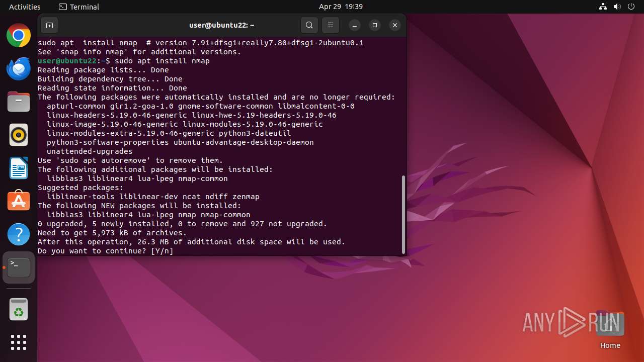
Task: Open the Activities overview
Action: [25, 7]
